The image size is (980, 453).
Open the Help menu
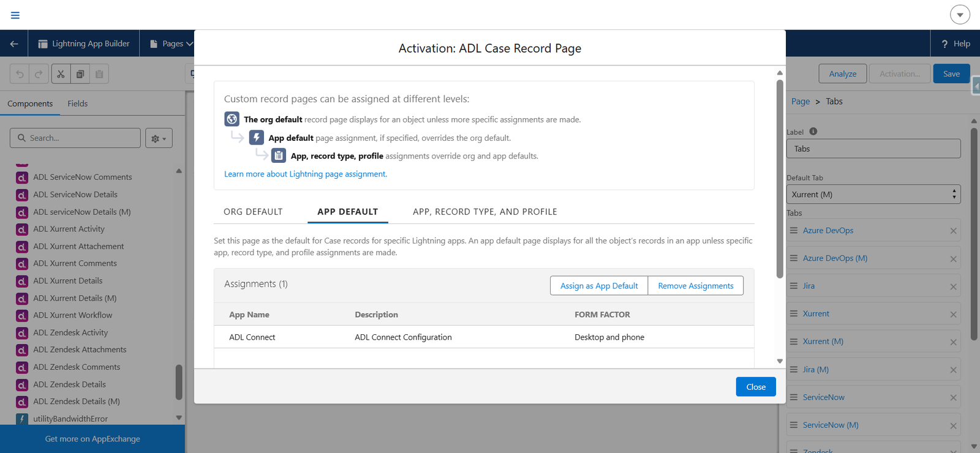[x=956, y=43]
